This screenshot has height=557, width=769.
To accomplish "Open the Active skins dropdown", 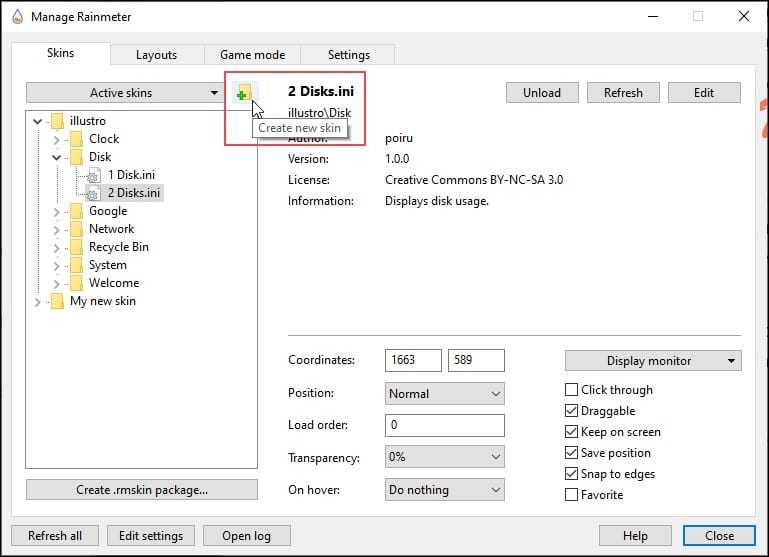I will pyautogui.click(x=123, y=93).
